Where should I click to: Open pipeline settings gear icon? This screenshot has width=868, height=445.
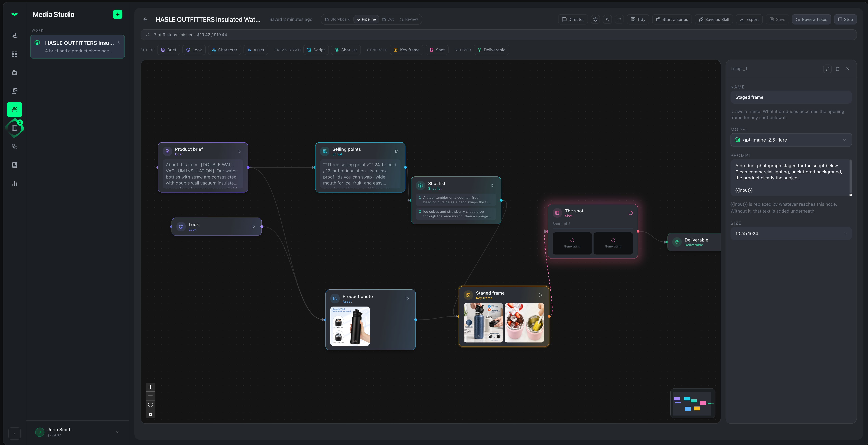pos(595,19)
